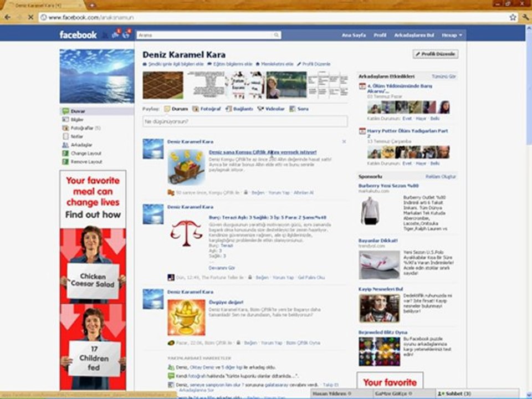Open the brown farm grid photo thumbnail

163,85
